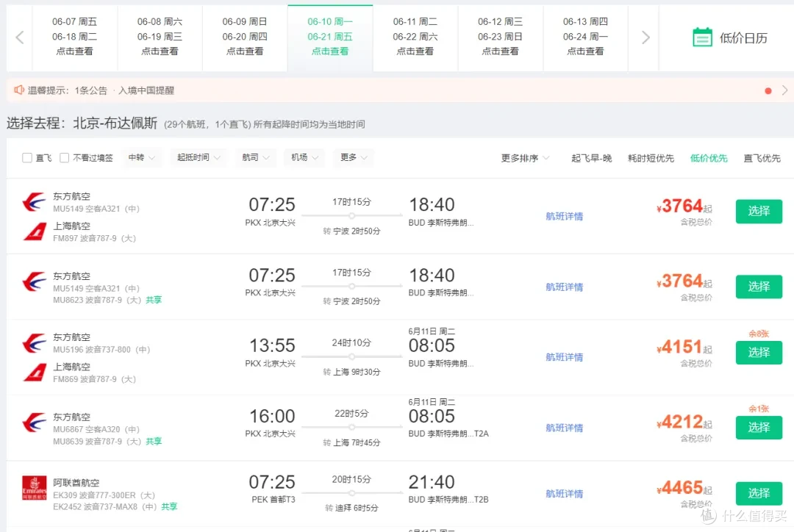Sort by 低价优先 lowest price
This screenshot has width=794, height=532.
click(709, 158)
